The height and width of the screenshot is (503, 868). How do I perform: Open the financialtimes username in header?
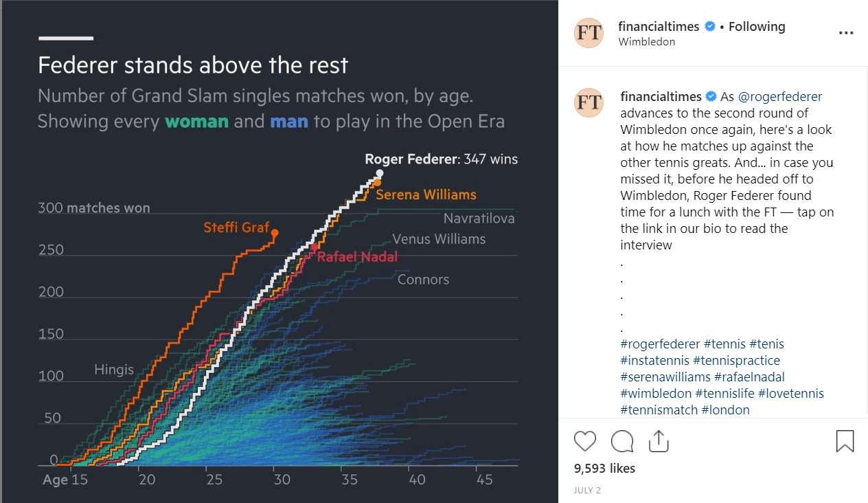659,27
